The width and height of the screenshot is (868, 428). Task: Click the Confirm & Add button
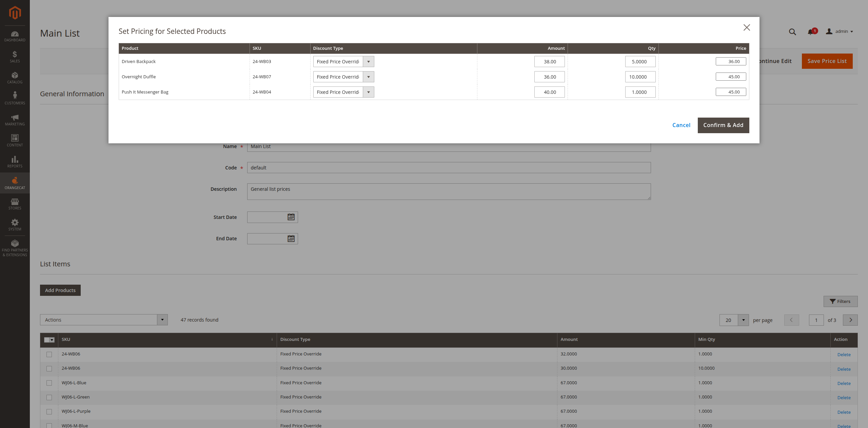723,125
